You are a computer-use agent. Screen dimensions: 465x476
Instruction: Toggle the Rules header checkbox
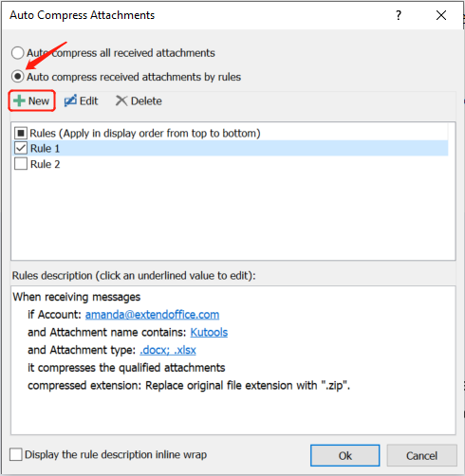coord(21,133)
